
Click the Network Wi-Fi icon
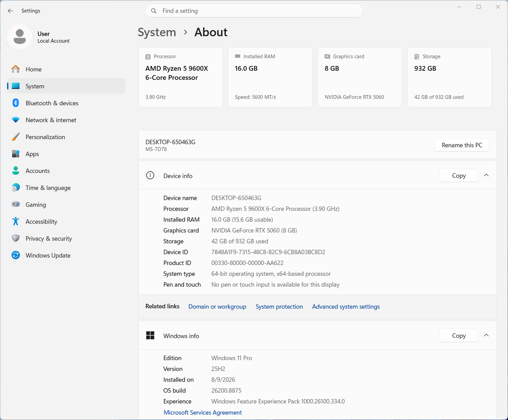tap(16, 120)
